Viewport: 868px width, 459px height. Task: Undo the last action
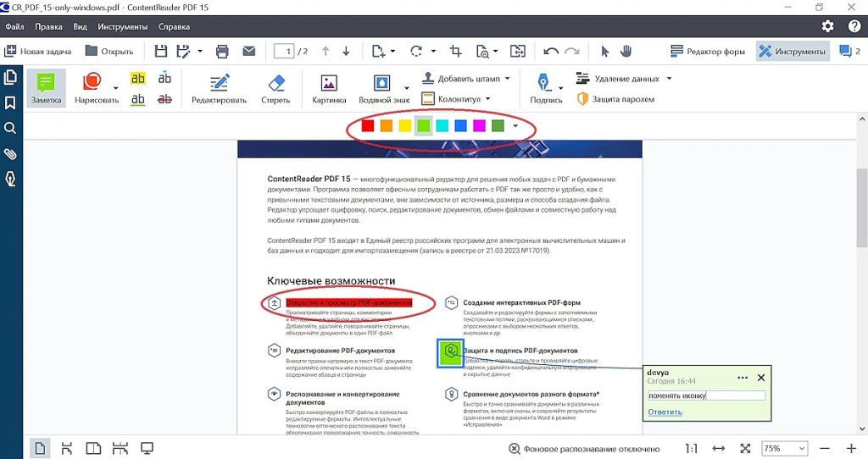click(x=551, y=52)
